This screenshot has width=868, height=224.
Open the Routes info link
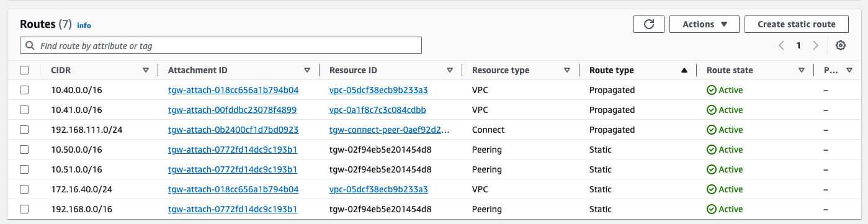(84, 25)
